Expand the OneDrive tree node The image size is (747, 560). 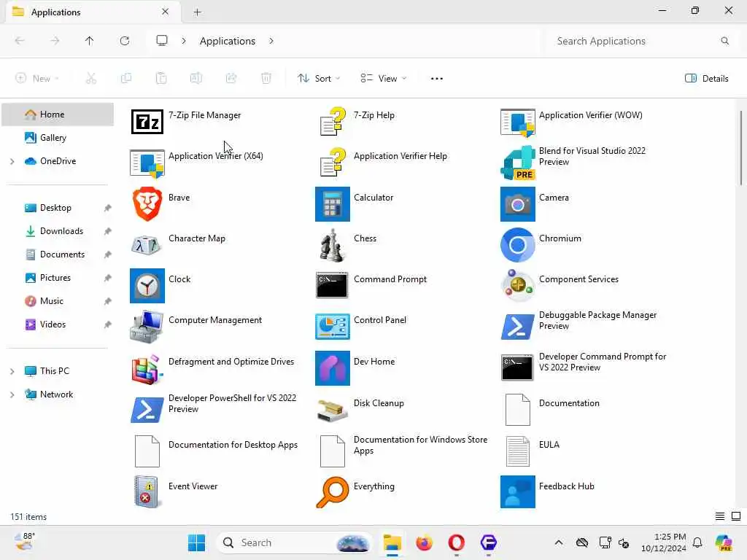coord(12,161)
